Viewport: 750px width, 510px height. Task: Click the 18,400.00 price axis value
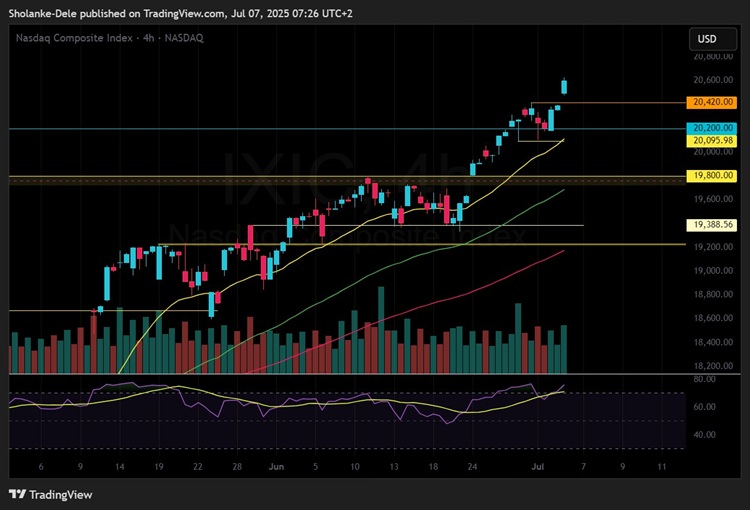click(x=713, y=342)
